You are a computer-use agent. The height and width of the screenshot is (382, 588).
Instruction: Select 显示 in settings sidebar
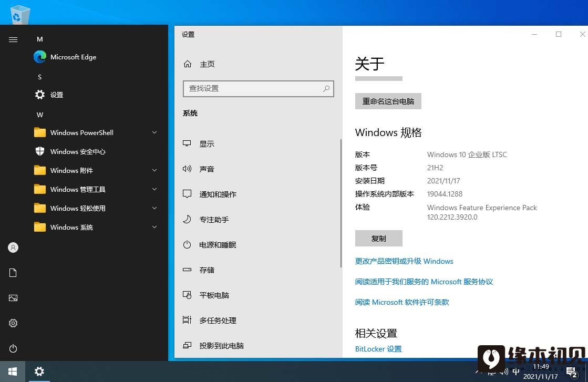[207, 144]
